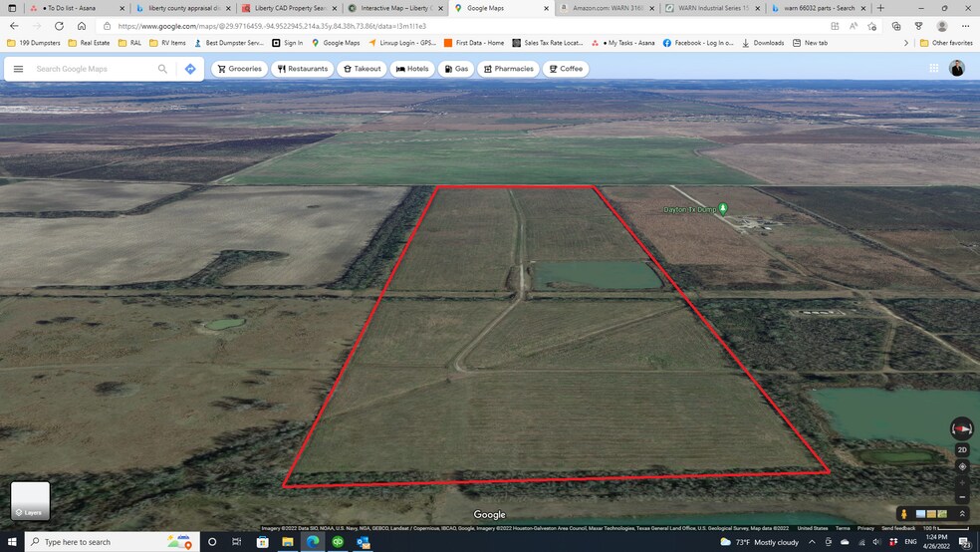Open the Facebook - Log In bookmark
980x552 pixels.
click(x=698, y=43)
